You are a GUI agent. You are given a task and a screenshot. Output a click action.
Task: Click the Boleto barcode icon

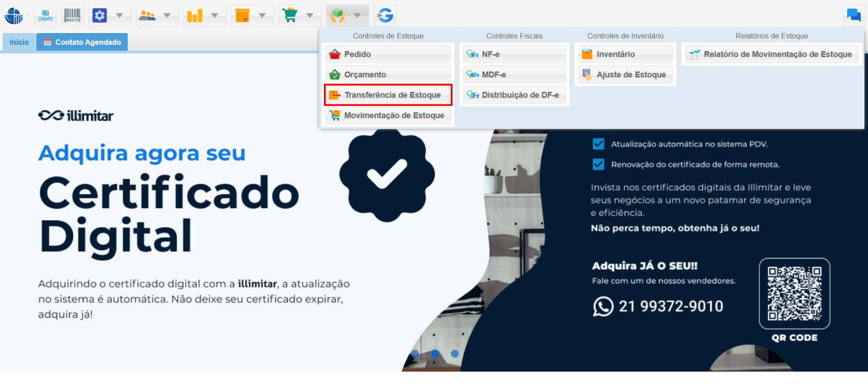[72, 15]
